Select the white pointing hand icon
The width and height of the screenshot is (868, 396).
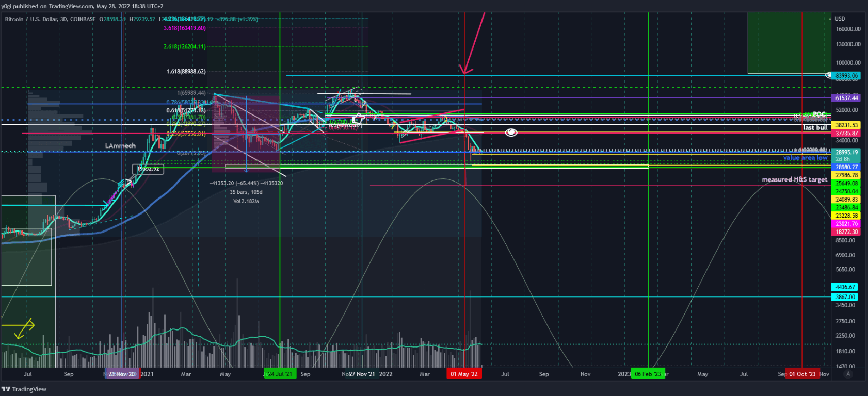click(x=358, y=119)
